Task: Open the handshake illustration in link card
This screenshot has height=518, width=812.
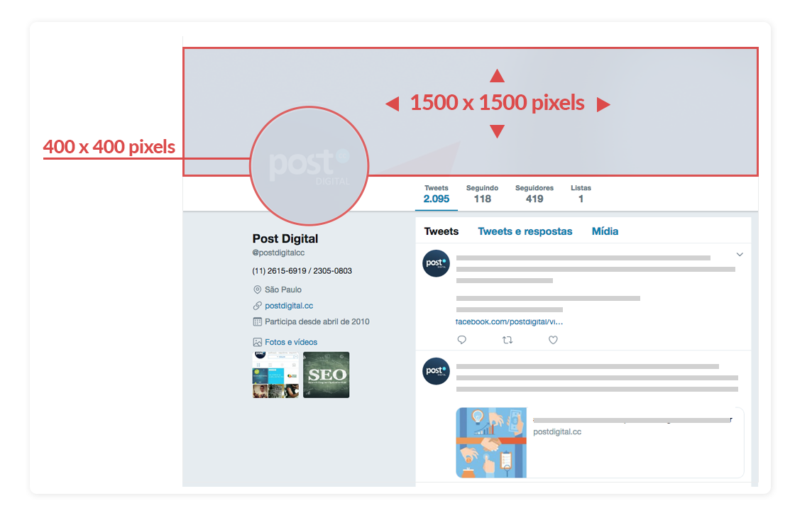Action: 491,443
